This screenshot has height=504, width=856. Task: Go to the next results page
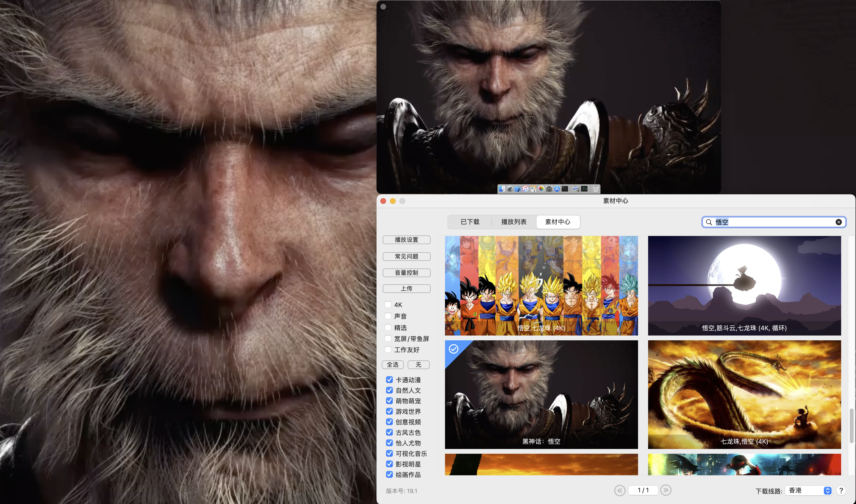click(x=666, y=490)
